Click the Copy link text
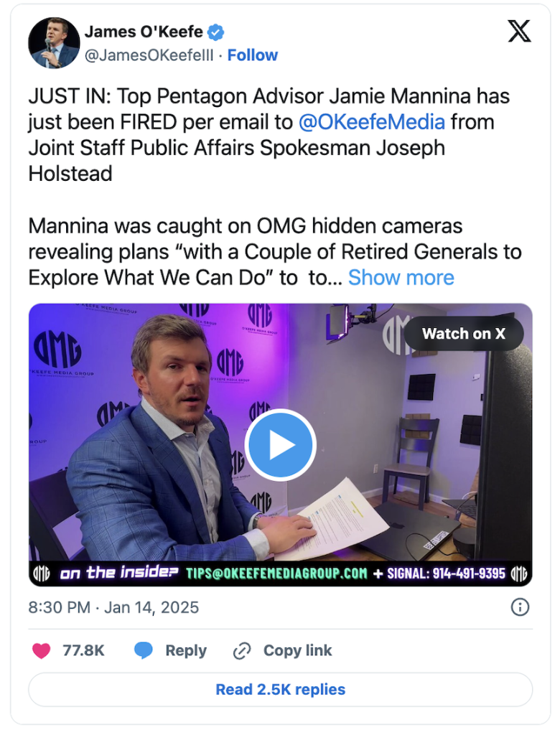 [x=297, y=650]
